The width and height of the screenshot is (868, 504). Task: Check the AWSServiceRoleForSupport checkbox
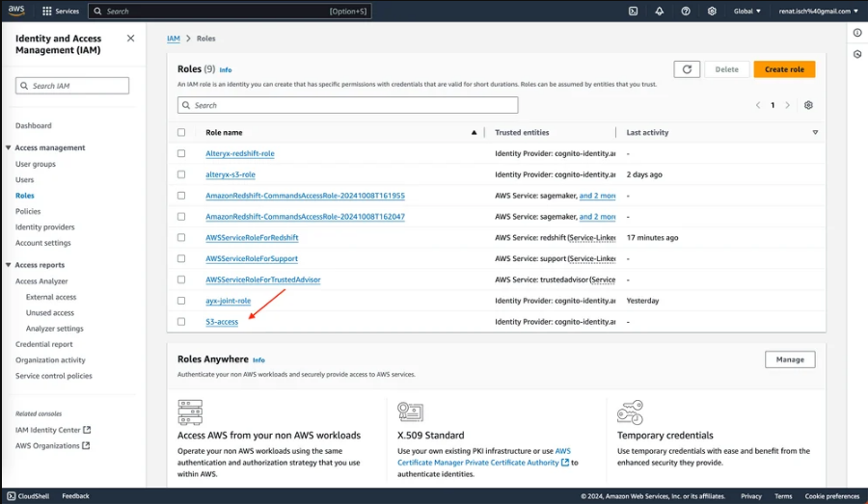click(x=181, y=258)
